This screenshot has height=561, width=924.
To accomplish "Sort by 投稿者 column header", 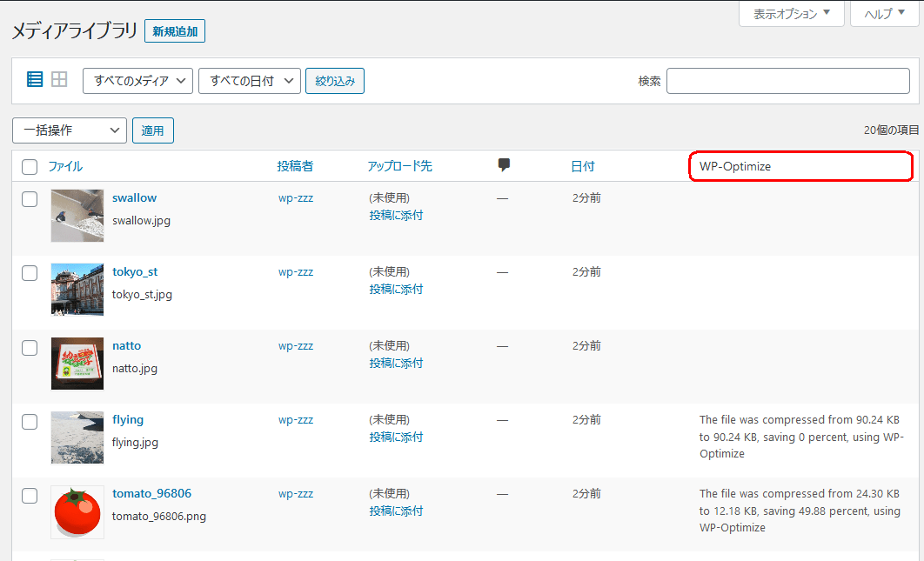I will [x=295, y=166].
